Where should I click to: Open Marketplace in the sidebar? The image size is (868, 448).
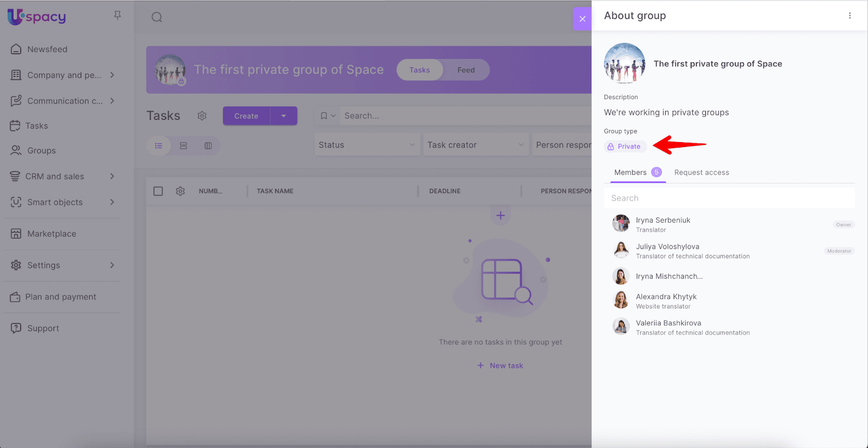click(52, 234)
